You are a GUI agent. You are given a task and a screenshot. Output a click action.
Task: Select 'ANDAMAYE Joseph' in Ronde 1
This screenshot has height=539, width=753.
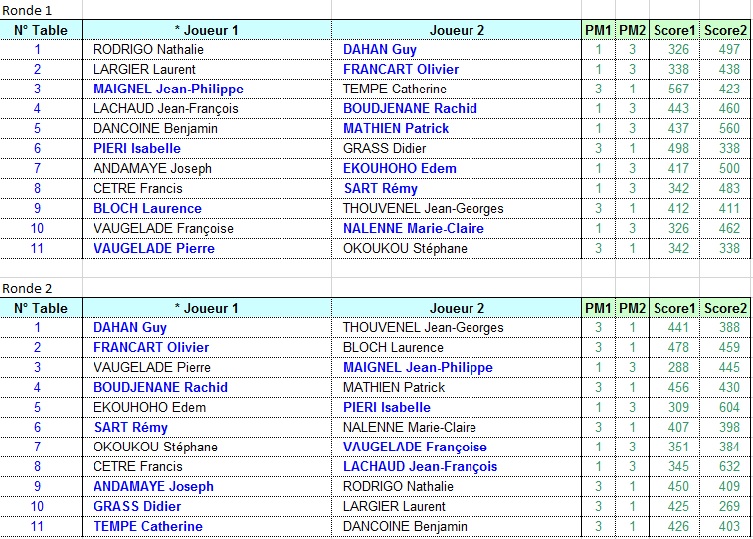(152, 169)
